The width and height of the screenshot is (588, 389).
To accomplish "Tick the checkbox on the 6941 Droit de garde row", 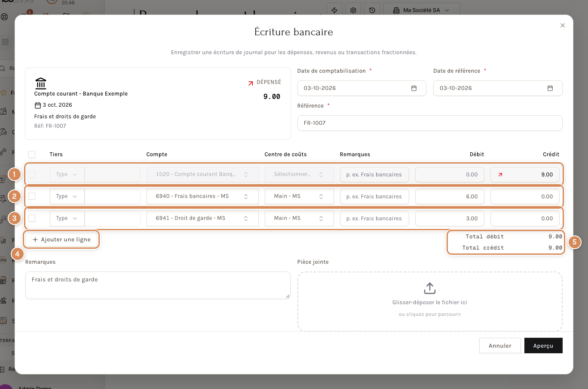I will click(32, 218).
